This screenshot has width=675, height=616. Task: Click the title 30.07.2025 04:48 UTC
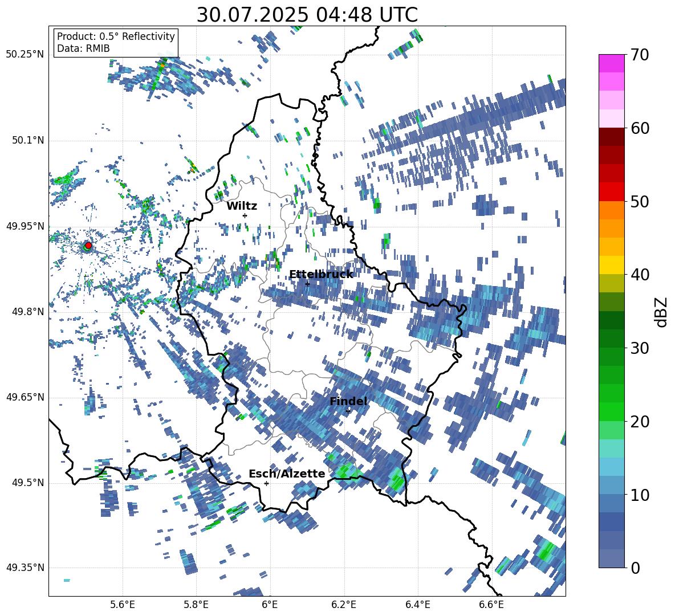[x=307, y=15]
